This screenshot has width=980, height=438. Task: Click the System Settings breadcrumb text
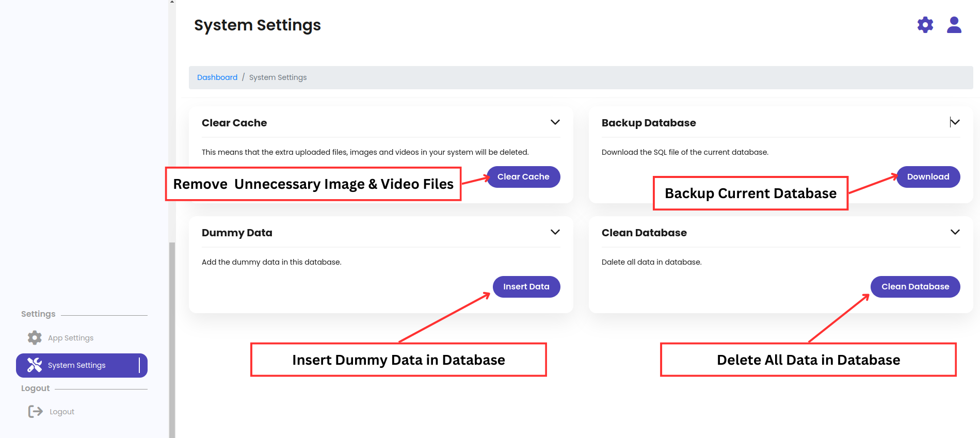pyautogui.click(x=278, y=77)
